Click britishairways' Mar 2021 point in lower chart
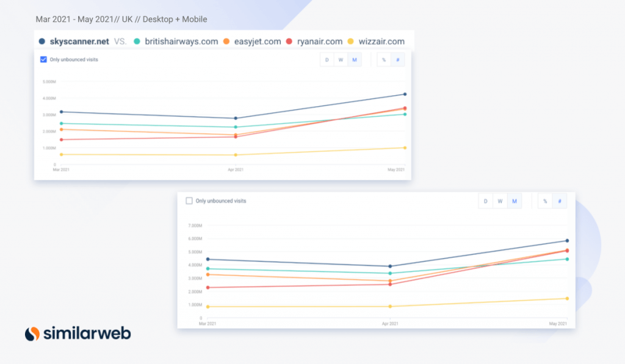The width and height of the screenshot is (625, 364). pyautogui.click(x=208, y=269)
